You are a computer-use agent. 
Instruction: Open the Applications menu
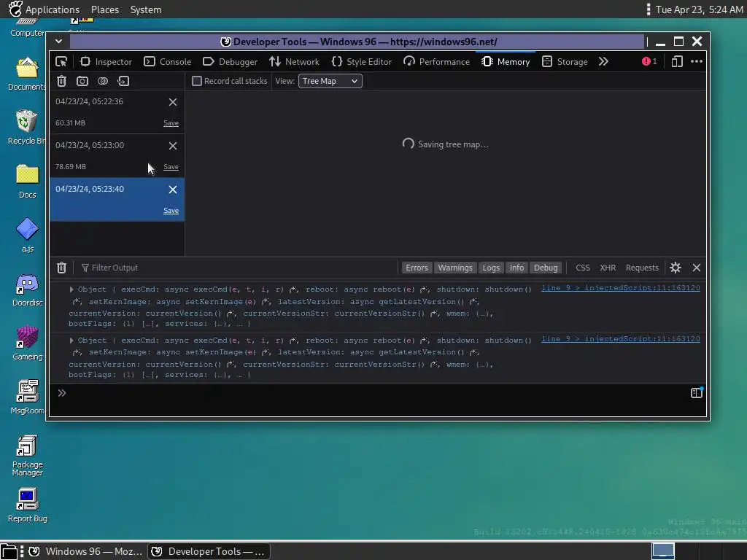44,9
